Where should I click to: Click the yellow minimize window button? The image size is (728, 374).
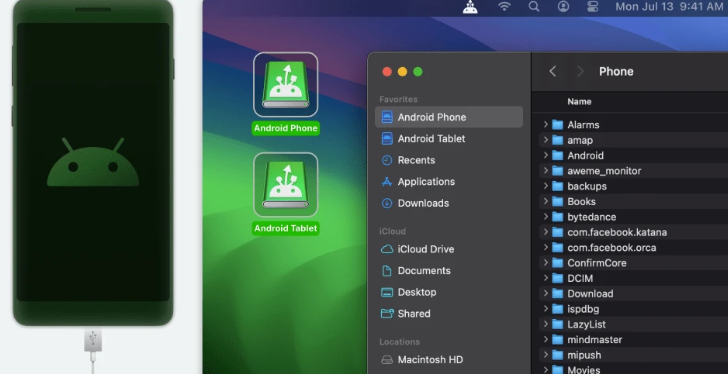tap(403, 71)
